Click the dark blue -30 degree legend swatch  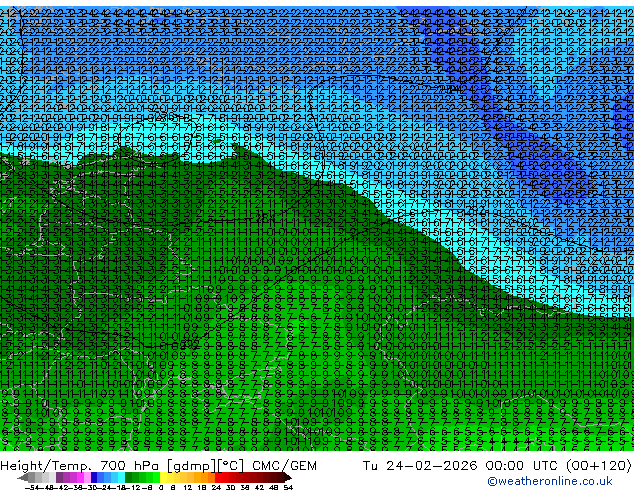click(x=94, y=477)
